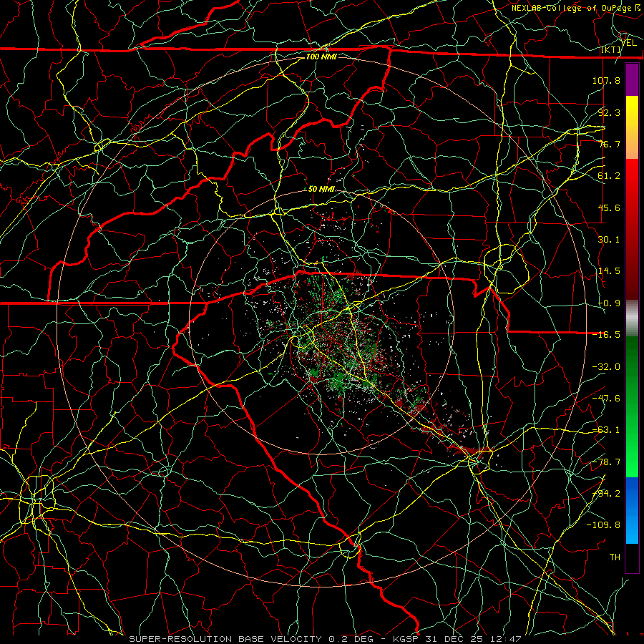This screenshot has width=644, height=644.
Task: Click the purple segment of the color bar
Action: point(632,80)
